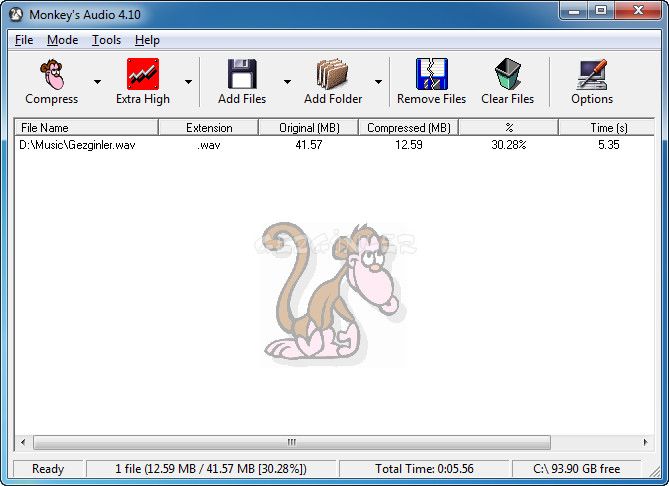
Task: Maximize the Monkey's Audio window
Action: [601, 11]
